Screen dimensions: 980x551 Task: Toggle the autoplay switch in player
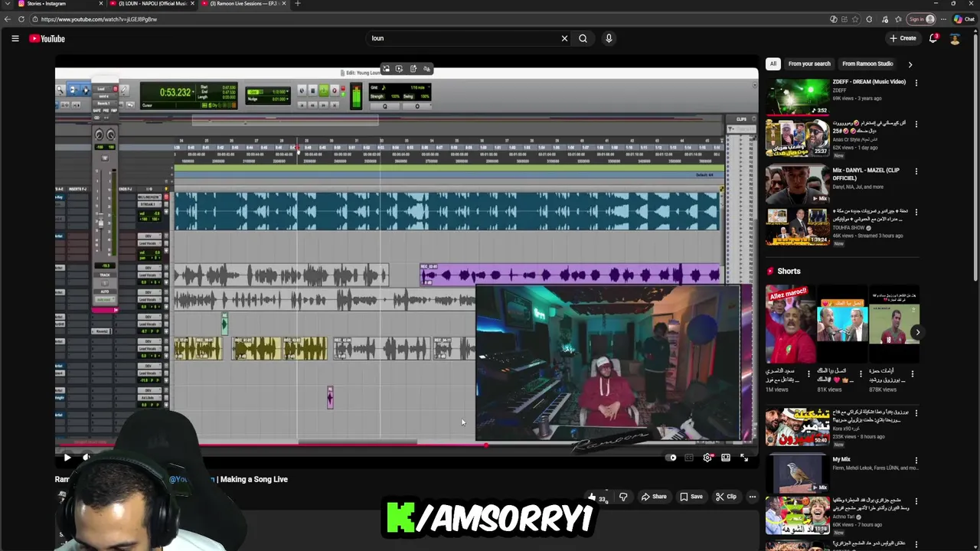coord(672,458)
